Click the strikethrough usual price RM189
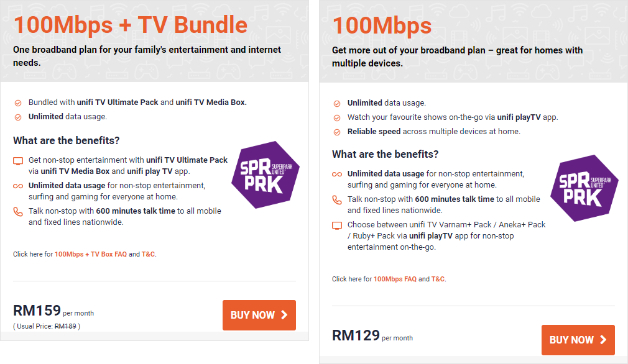The image size is (628, 364). 64,326
